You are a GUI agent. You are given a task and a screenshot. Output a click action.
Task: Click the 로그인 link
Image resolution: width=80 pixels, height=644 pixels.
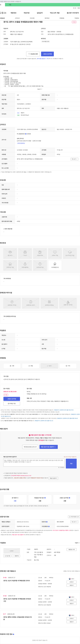74,8
